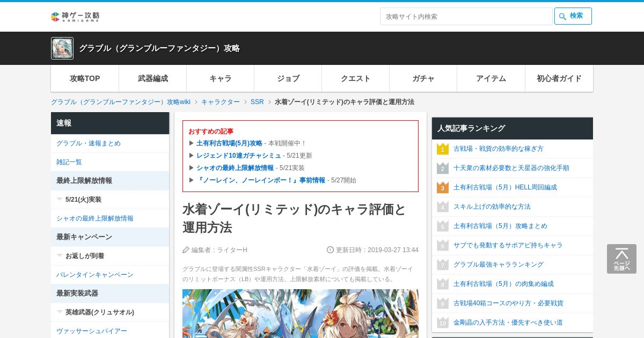Image resolution: width=644 pixels, height=338 pixels.
Task: Open ranking 十天衆の素材必要数と天星器の強化手順
Action: [x=511, y=168]
